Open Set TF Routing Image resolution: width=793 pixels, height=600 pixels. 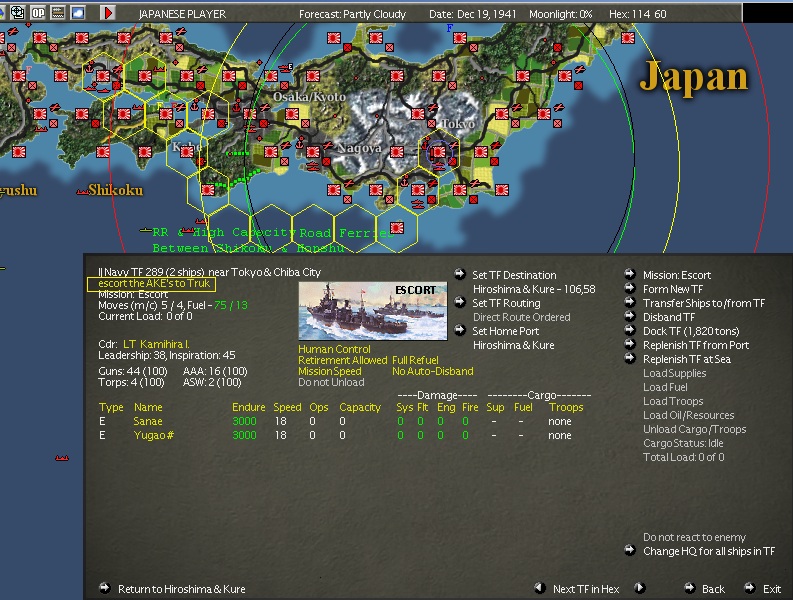tap(506, 303)
